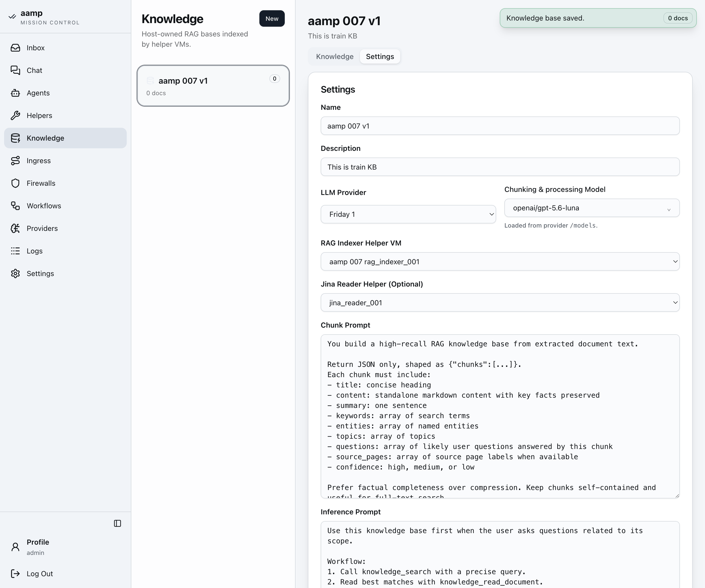Click the Firewalls shield icon

pyautogui.click(x=15, y=183)
